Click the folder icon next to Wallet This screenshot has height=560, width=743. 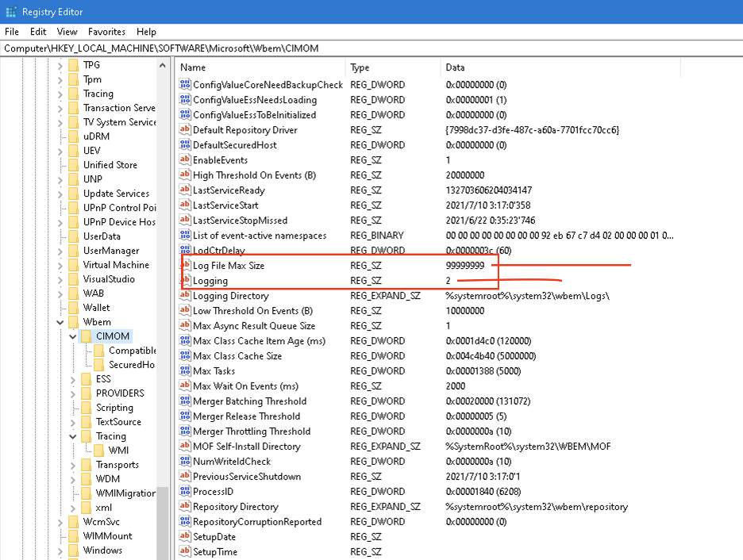(x=74, y=308)
